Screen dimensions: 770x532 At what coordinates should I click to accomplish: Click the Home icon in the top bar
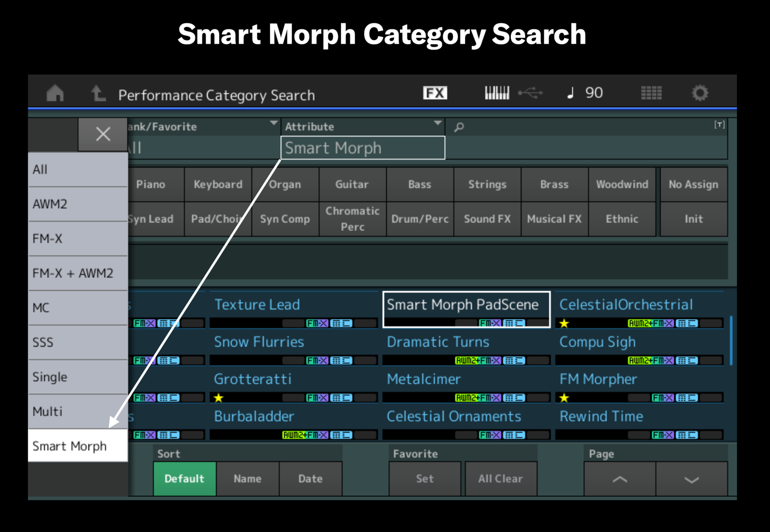coord(55,93)
